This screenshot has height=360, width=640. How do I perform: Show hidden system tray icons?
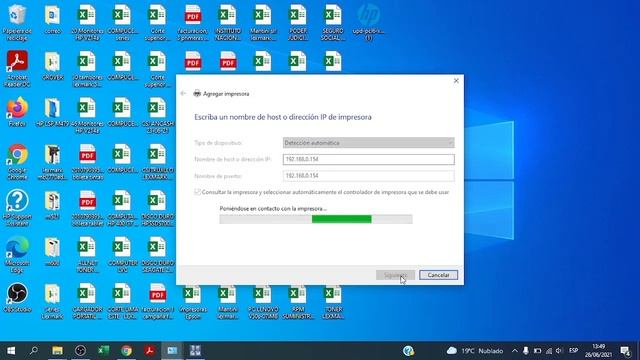515,351
